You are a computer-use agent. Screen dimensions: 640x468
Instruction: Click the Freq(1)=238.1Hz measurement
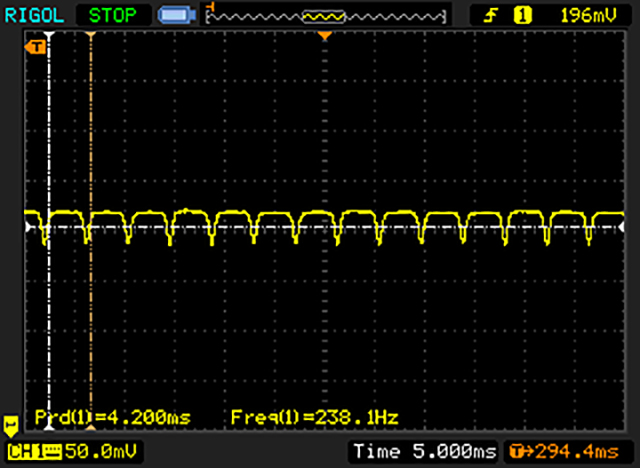(314, 417)
